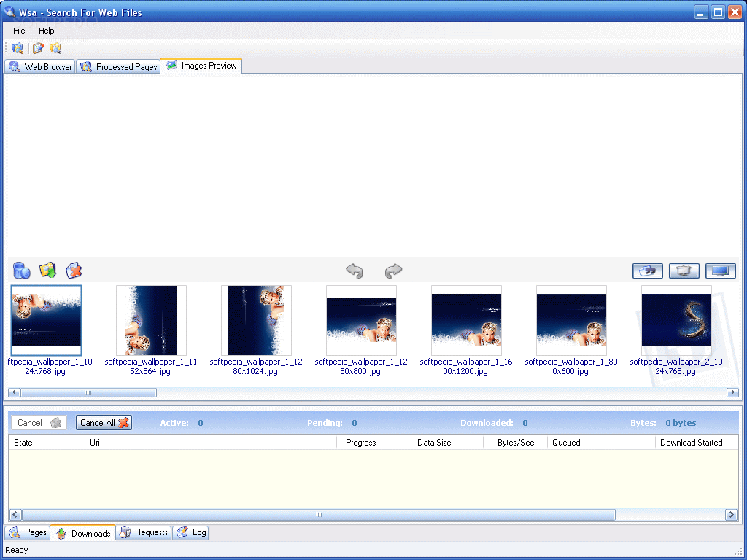
Task: Click the downloads list horizontal scrollbar handle
Action: coord(319,514)
